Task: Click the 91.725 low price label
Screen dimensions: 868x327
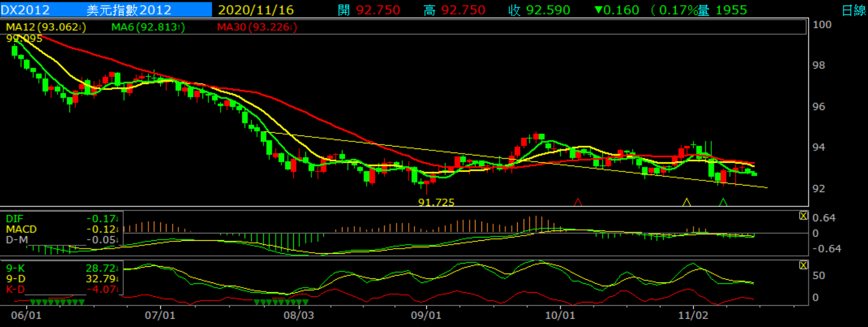Action: [x=436, y=202]
